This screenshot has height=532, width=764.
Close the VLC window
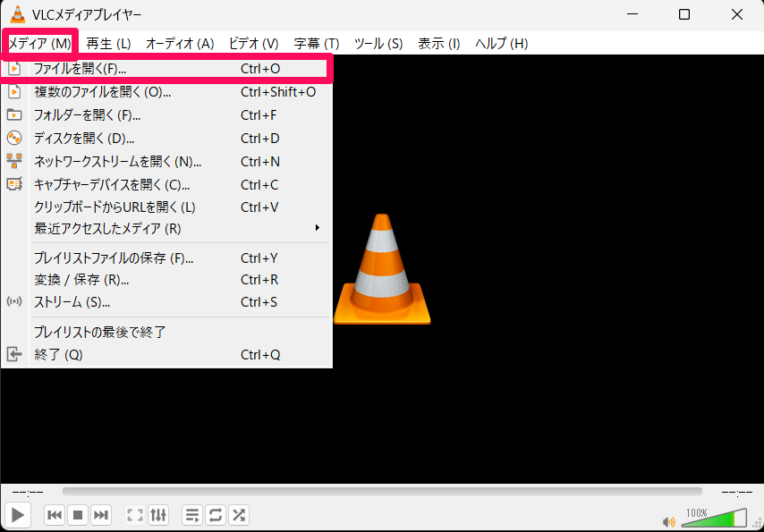pos(737,14)
